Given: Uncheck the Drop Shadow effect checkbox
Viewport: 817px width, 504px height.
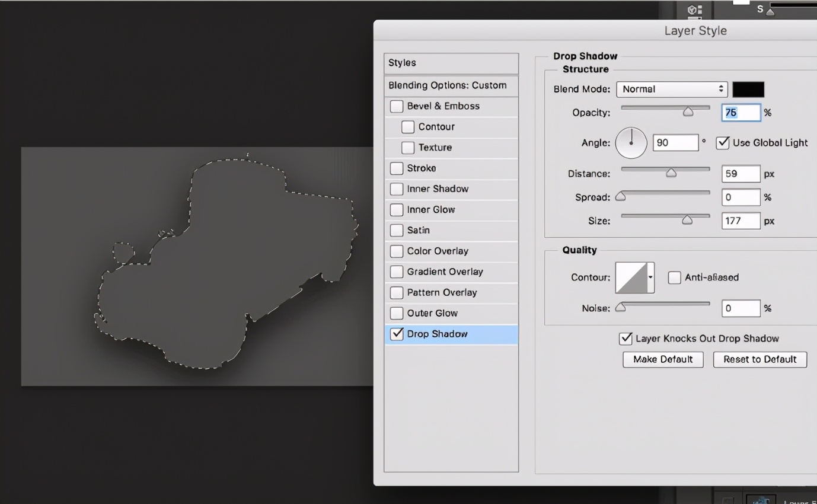Looking at the screenshot, I should click(397, 334).
